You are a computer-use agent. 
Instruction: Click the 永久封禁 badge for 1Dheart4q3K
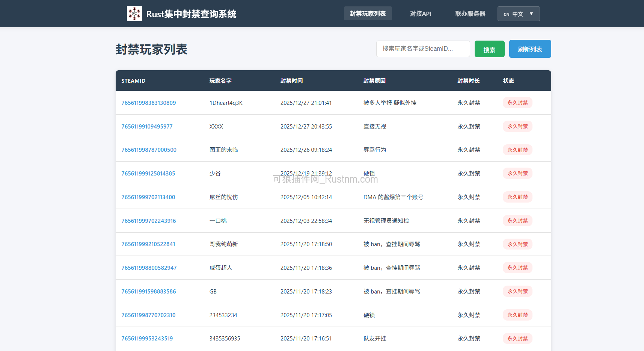coord(517,102)
